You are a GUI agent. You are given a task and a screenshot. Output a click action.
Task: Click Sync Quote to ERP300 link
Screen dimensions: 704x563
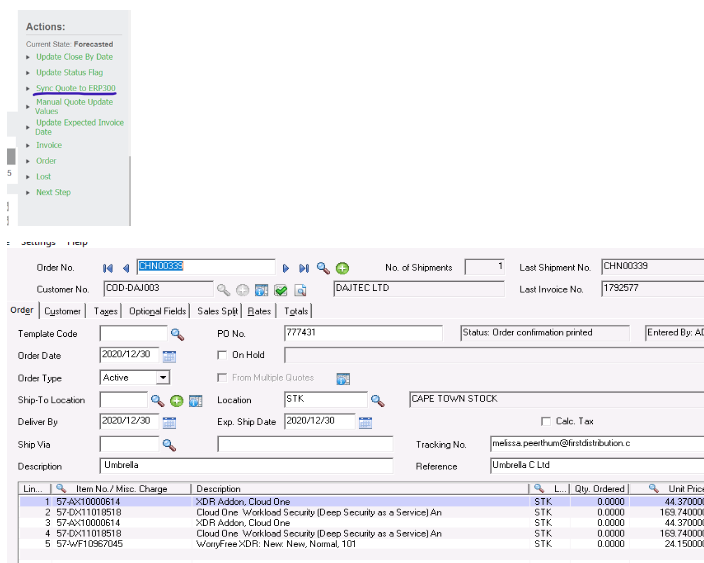75,89
